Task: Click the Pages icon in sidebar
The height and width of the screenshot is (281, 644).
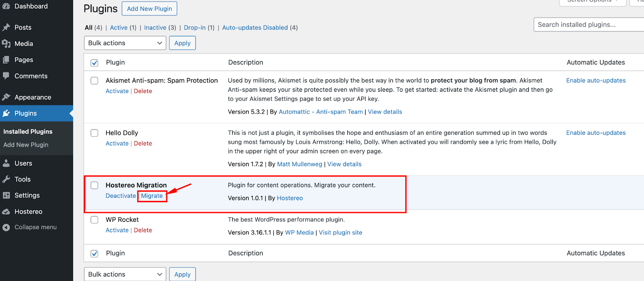Action: click(6, 60)
